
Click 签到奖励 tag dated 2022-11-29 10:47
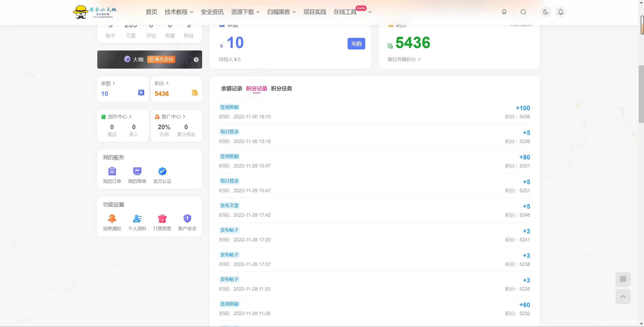[x=229, y=156]
